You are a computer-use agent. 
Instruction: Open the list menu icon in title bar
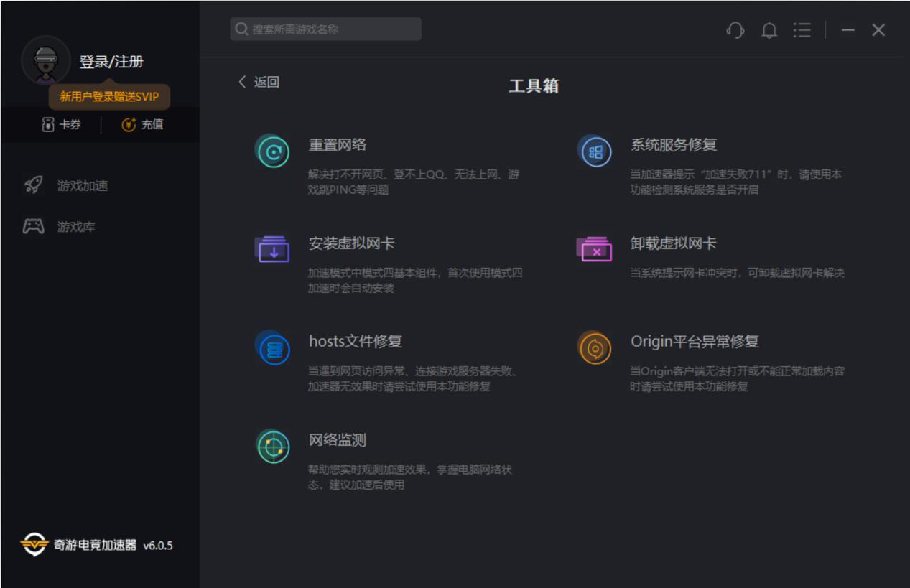tap(802, 30)
